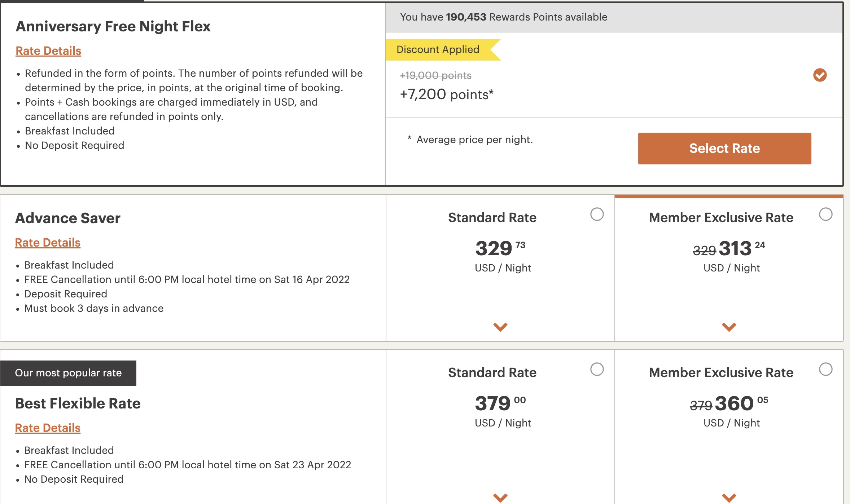The image size is (850, 504).
Task: Expand Advance Saver Member Exclusive Rate chevron
Action: (729, 327)
